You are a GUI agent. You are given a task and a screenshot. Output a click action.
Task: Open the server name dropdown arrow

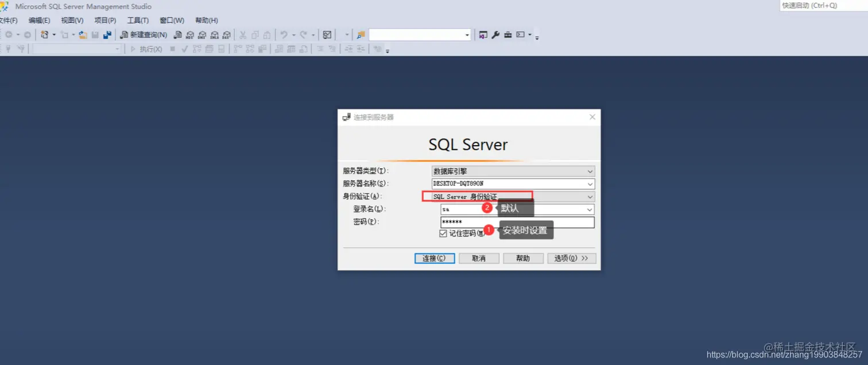pos(590,184)
